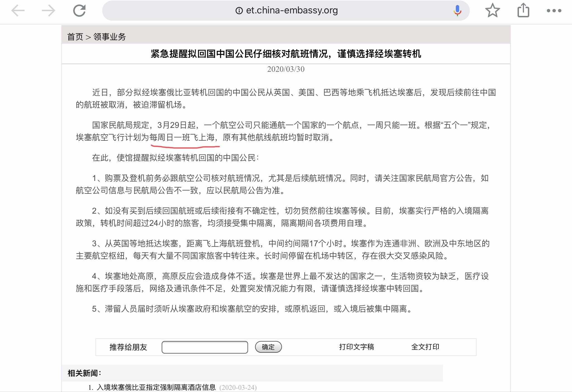
Task: Click the article date 2020/03/30
Action: [286, 69]
